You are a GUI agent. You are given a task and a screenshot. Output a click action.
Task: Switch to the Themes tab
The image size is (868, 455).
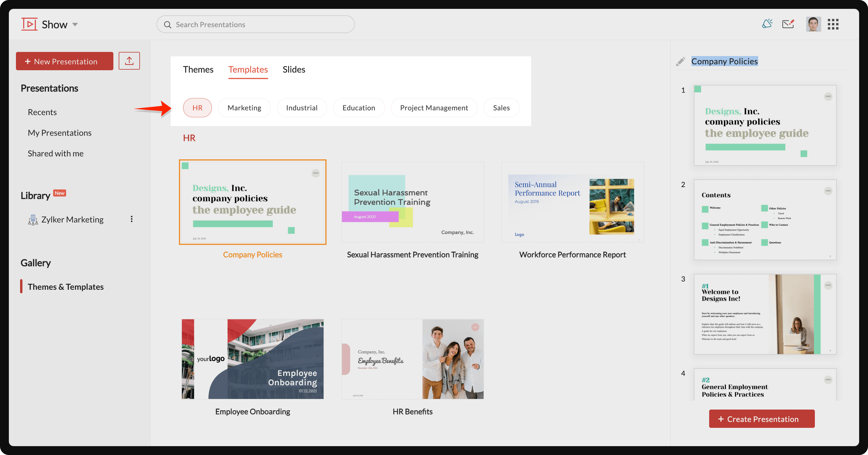(198, 69)
